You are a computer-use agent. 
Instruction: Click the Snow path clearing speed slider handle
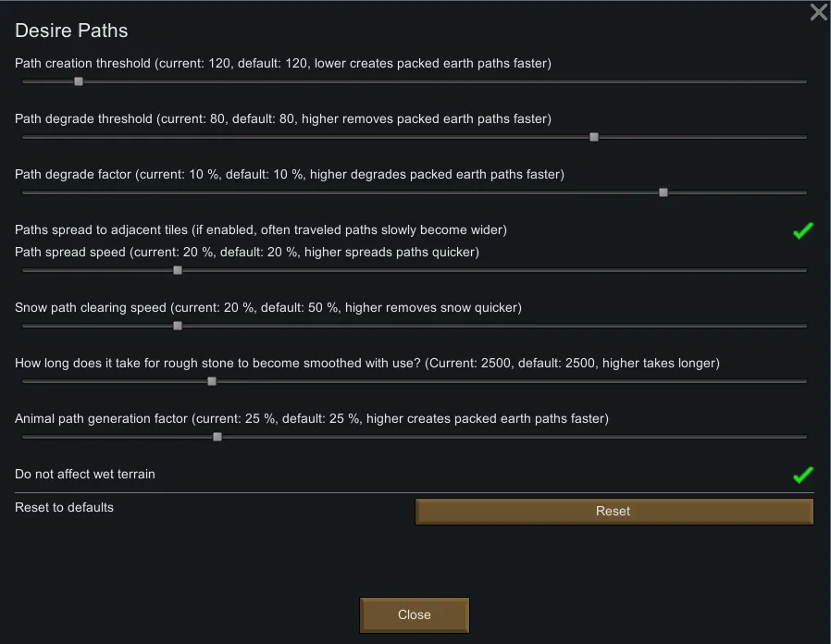[x=178, y=326]
